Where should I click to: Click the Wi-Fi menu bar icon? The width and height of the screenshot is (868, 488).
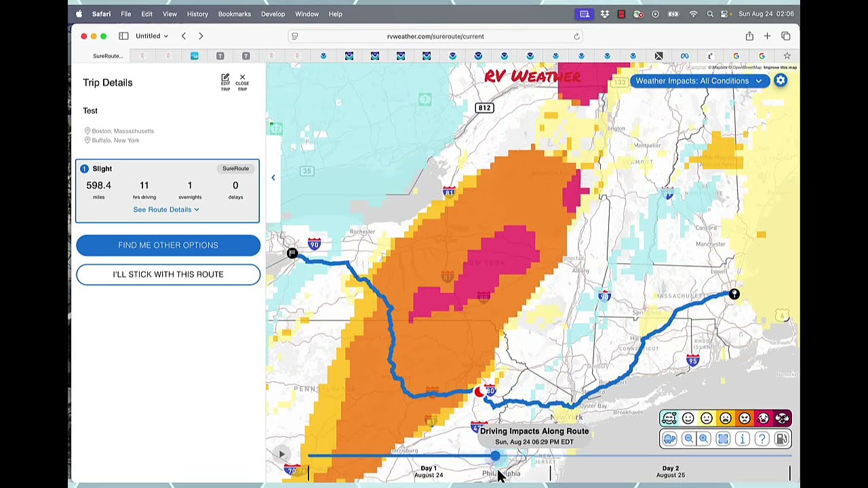click(x=693, y=14)
